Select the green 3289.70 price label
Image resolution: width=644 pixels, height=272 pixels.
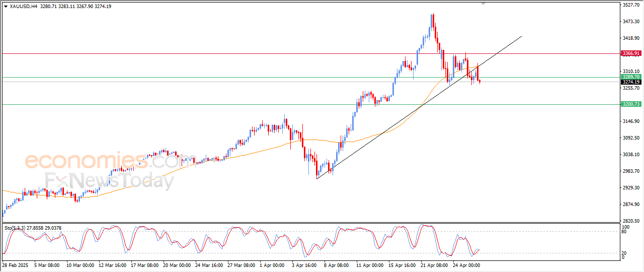click(x=630, y=77)
